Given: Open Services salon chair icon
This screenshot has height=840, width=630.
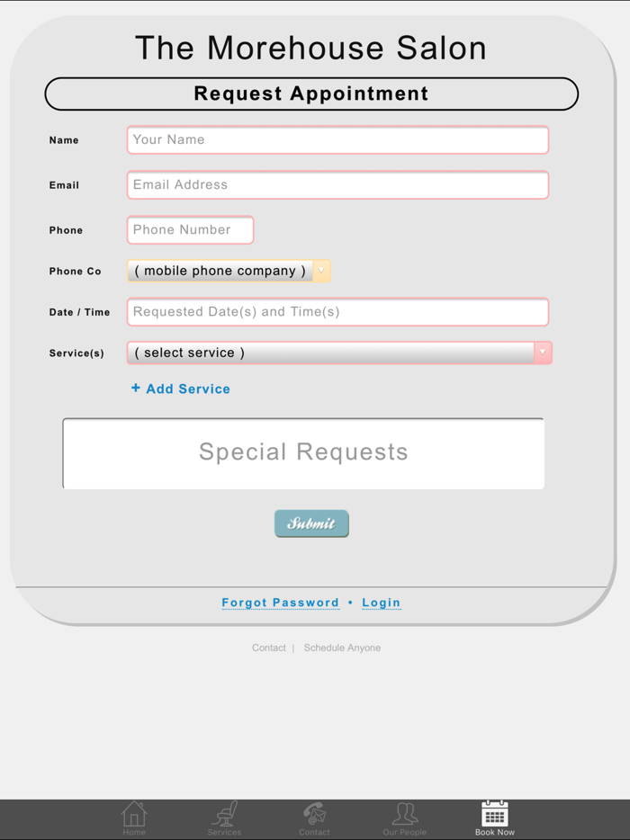Looking at the screenshot, I should tap(224, 814).
